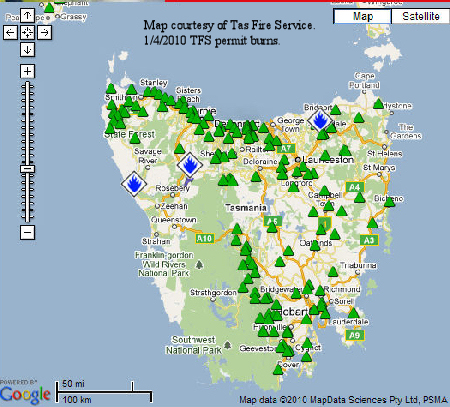Click the tree icon in Southwest National Park
This screenshot has height=407, width=450.
pos(228,345)
